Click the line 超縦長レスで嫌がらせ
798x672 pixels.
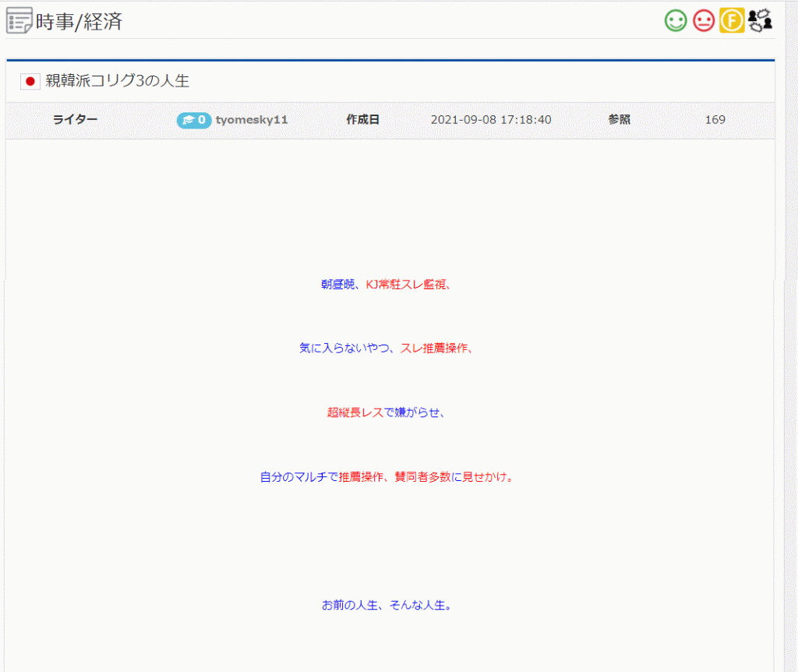tap(387, 412)
